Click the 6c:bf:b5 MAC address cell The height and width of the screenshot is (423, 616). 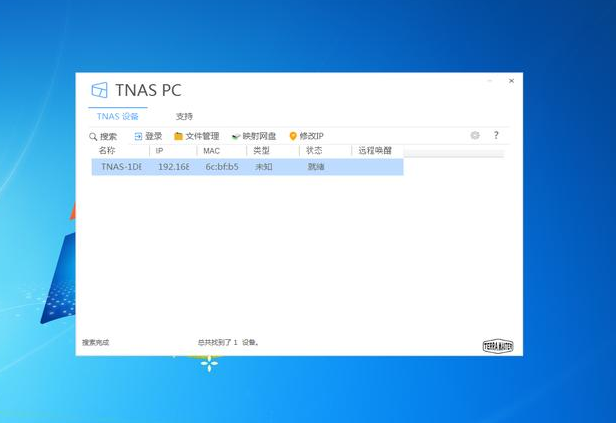[222, 167]
